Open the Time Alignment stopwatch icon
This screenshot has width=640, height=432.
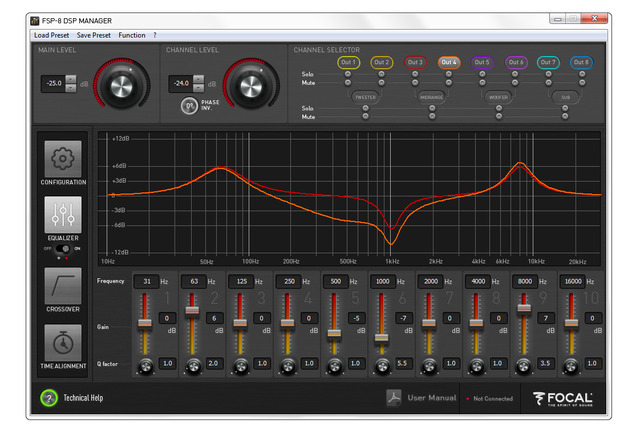(63, 344)
